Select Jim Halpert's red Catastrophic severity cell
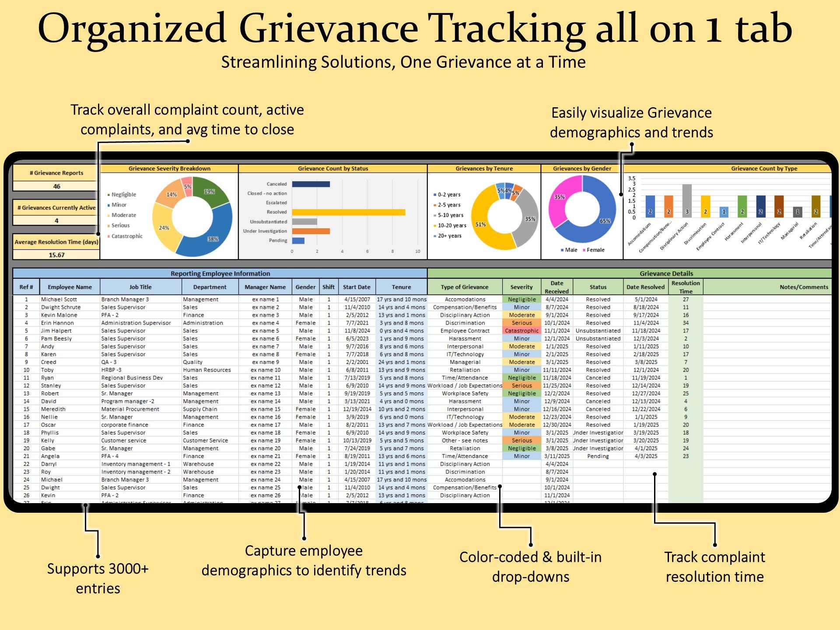 (x=521, y=331)
